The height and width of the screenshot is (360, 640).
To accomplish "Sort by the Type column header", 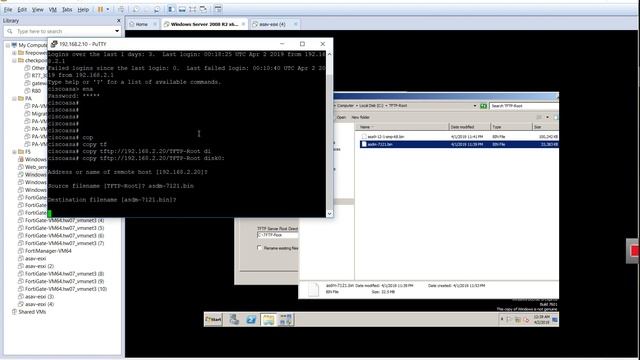I will tap(511, 127).
